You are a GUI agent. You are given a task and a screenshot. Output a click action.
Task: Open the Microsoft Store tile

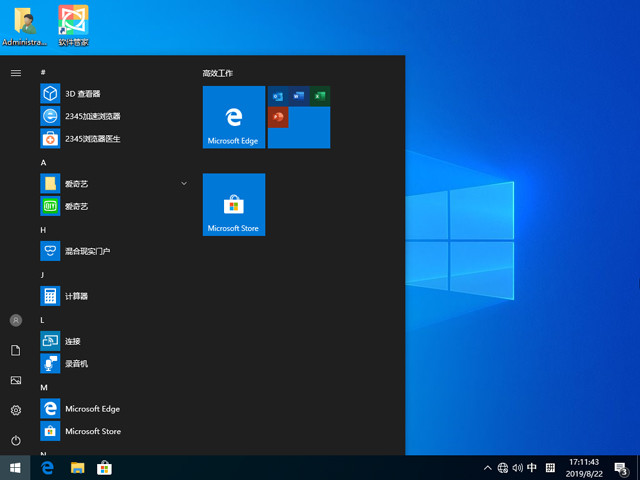(233, 204)
